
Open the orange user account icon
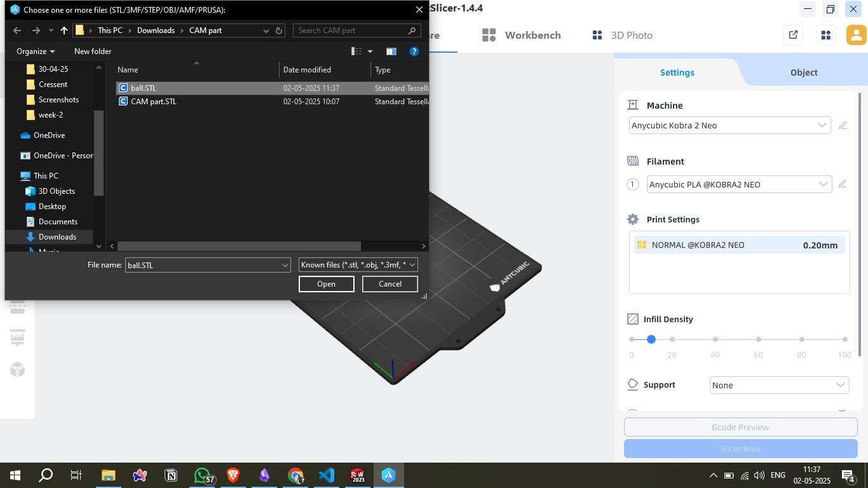click(x=857, y=35)
